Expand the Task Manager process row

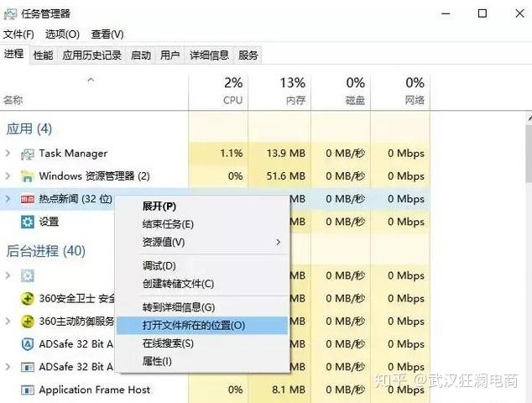[8, 154]
